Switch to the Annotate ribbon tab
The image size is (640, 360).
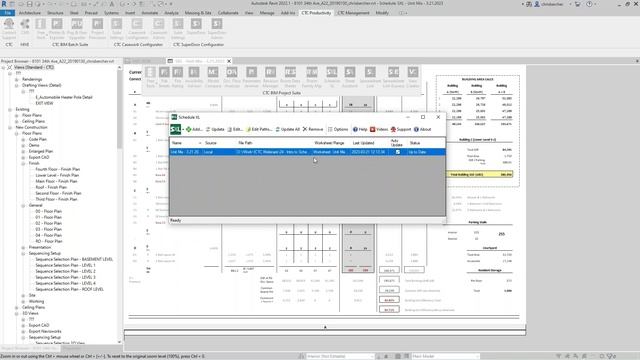150,13
